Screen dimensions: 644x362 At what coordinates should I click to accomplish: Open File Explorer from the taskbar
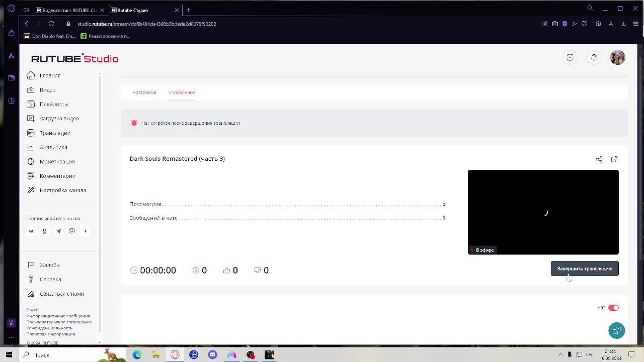click(156, 355)
